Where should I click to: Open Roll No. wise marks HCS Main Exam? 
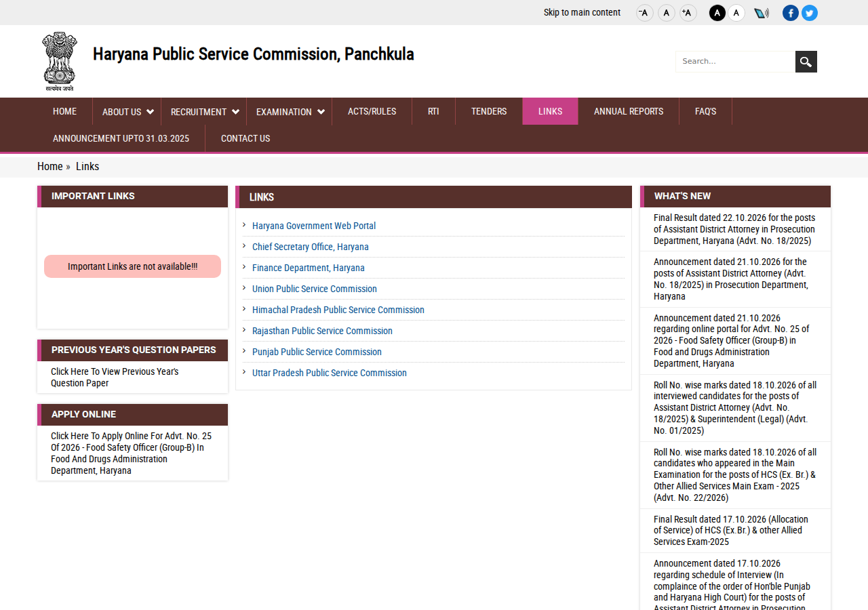(735, 475)
